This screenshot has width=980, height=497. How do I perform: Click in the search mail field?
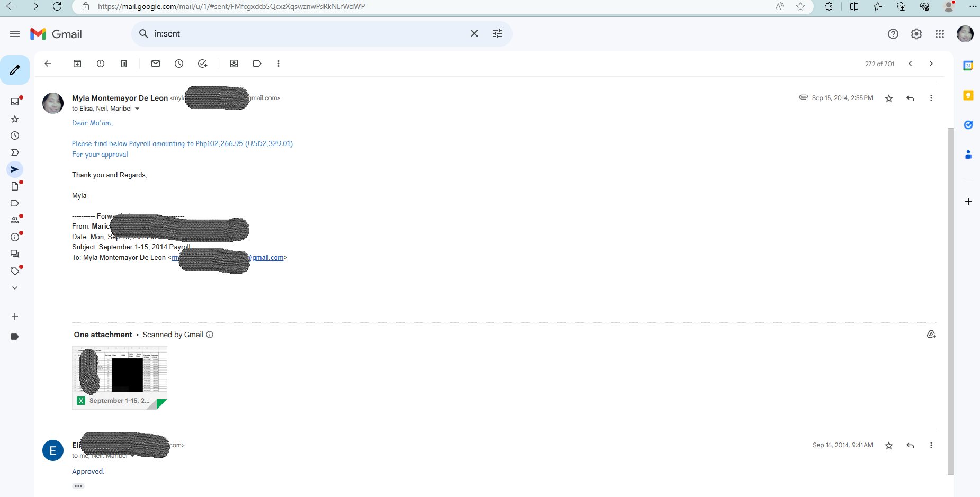(307, 34)
